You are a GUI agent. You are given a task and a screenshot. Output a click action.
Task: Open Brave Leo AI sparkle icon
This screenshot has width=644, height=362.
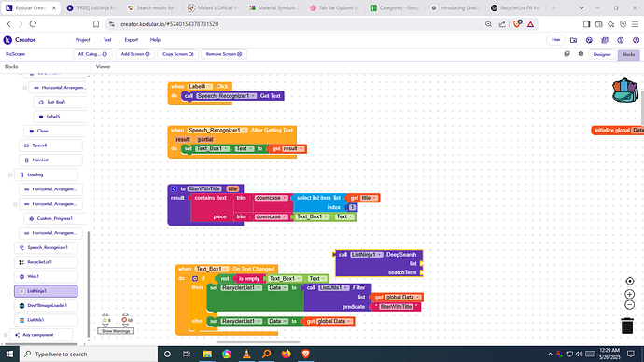611,24
